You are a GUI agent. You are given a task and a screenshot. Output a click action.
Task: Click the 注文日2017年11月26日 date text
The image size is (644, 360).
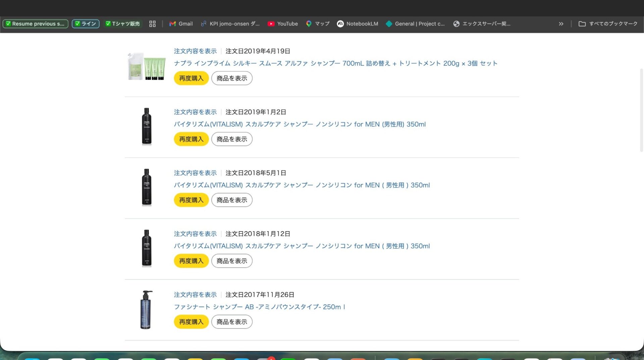(x=260, y=295)
